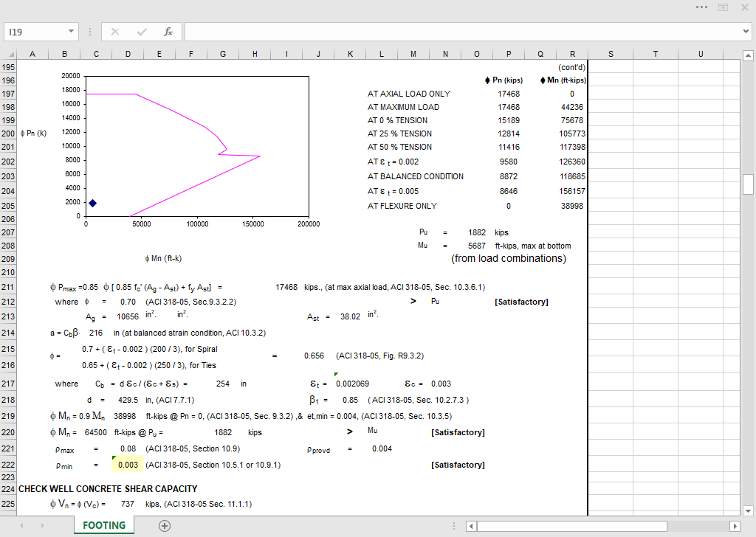
Task: Click the 38.02 Ast value cell
Action: pyautogui.click(x=350, y=317)
